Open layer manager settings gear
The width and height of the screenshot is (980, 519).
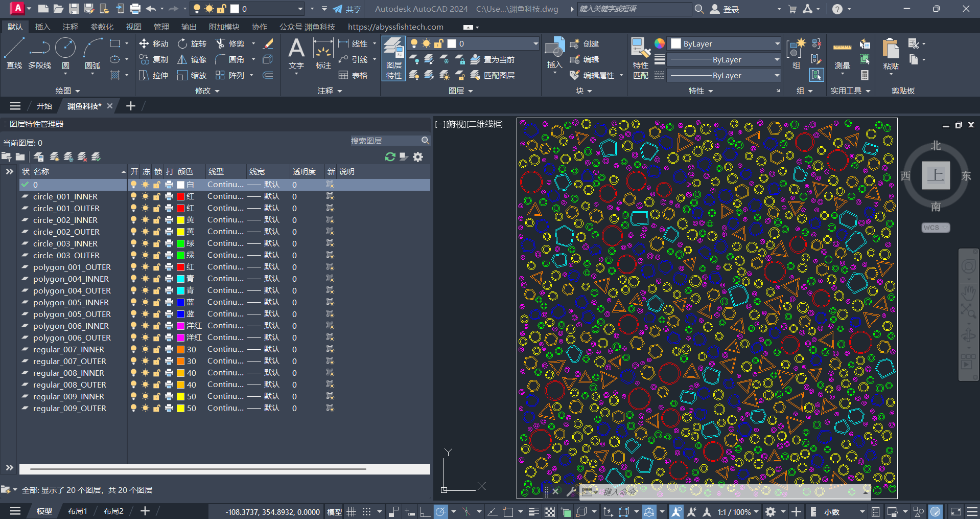pos(418,157)
